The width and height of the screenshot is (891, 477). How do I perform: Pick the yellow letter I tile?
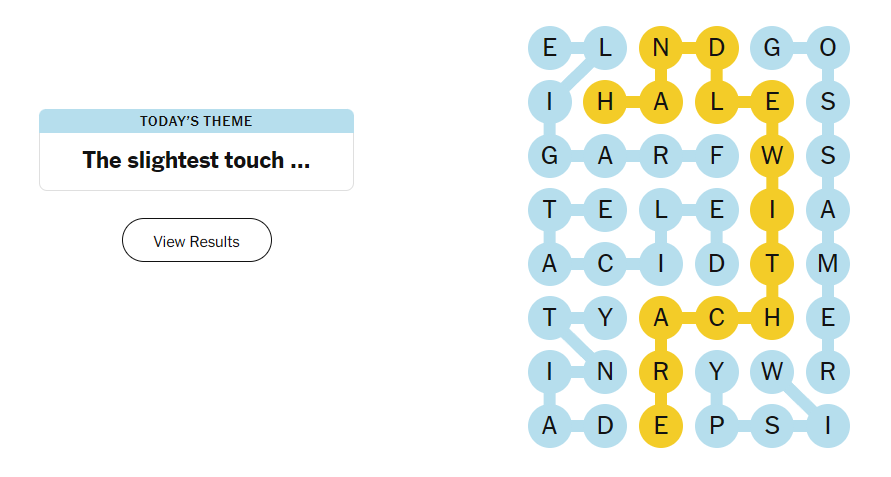pos(772,210)
